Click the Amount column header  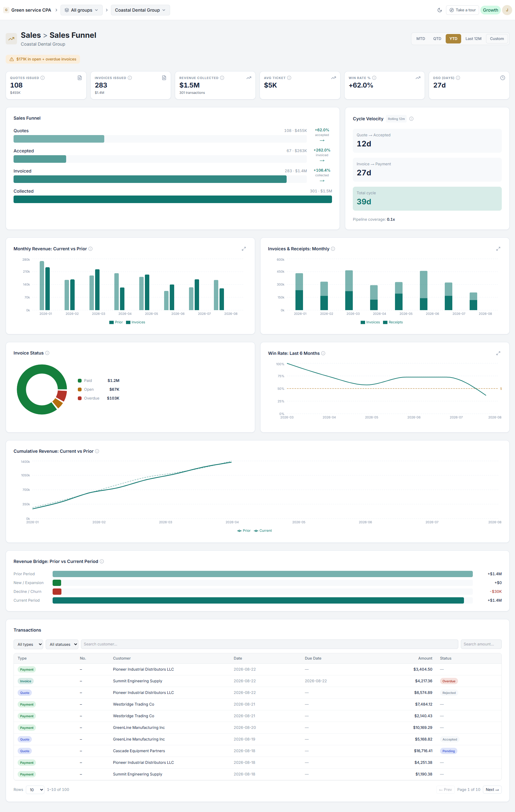point(425,658)
